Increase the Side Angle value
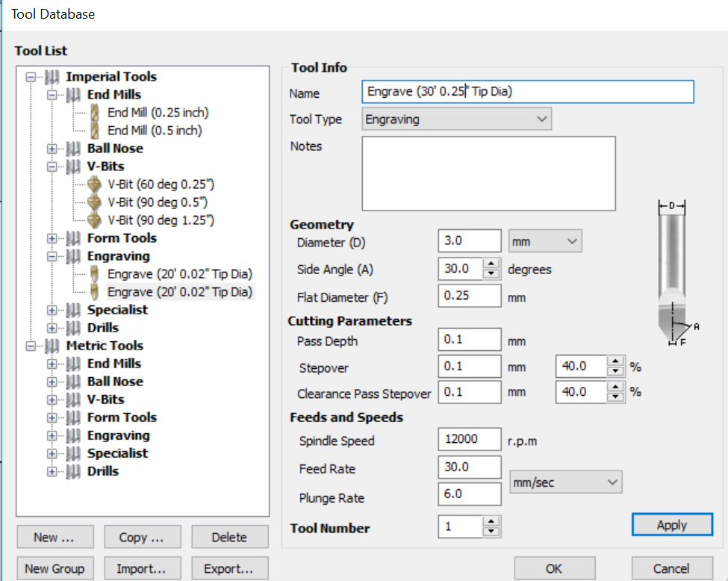The height and width of the screenshot is (581, 728). (491, 264)
